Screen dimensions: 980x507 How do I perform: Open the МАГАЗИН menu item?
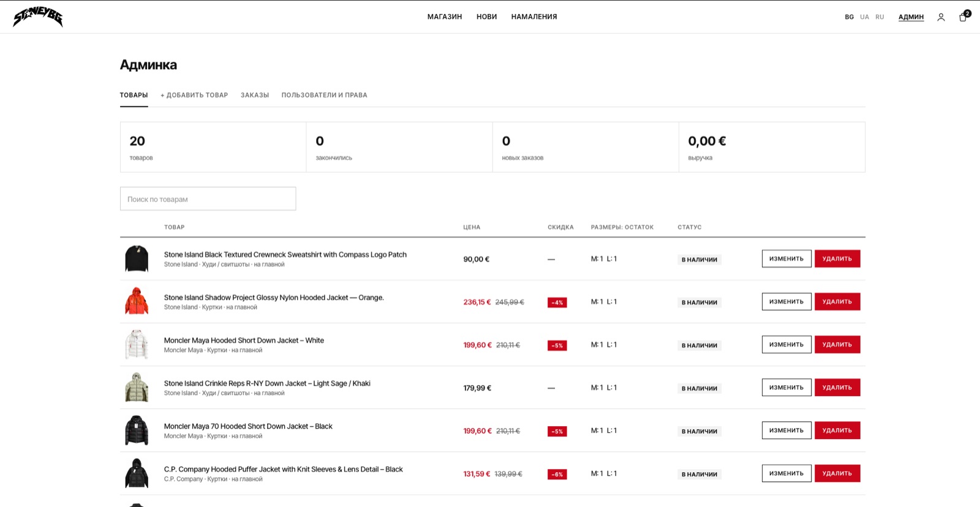tap(445, 17)
